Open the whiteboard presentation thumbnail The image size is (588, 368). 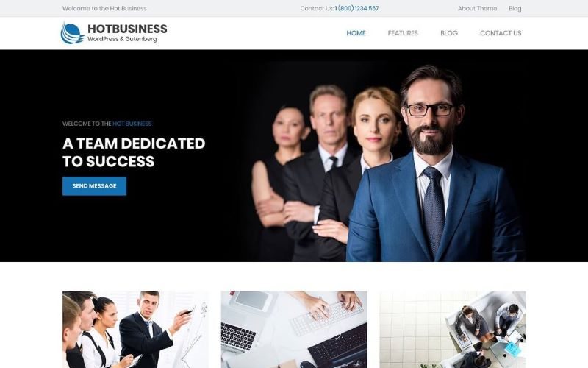[x=135, y=329]
